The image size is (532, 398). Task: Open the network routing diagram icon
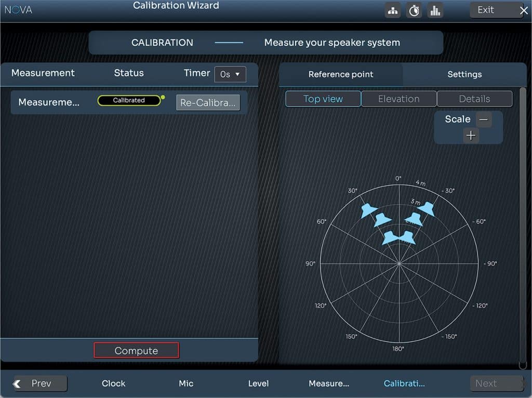tap(393, 10)
